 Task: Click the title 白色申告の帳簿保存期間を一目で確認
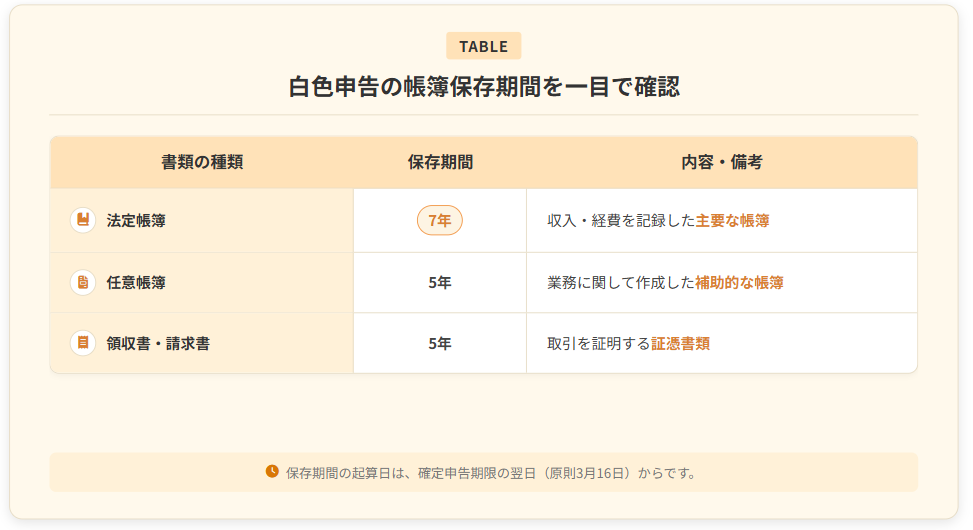pos(483,87)
